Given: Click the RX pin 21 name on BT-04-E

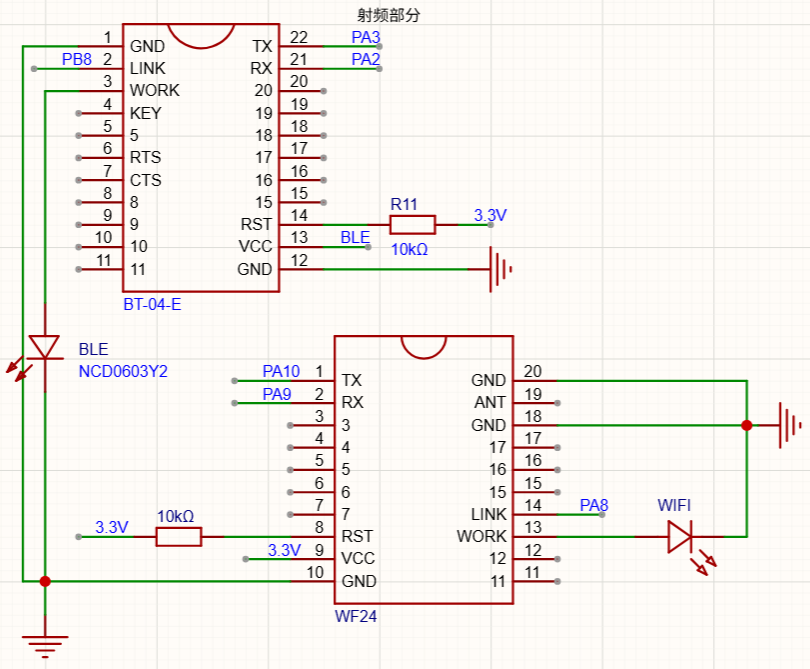Looking at the screenshot, I should point(261,68).
